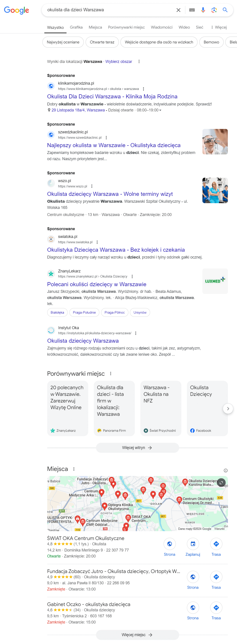Screen dimensions: 237x644
Task: Click the blue search magnifier icon
Action: pos(225,10)
